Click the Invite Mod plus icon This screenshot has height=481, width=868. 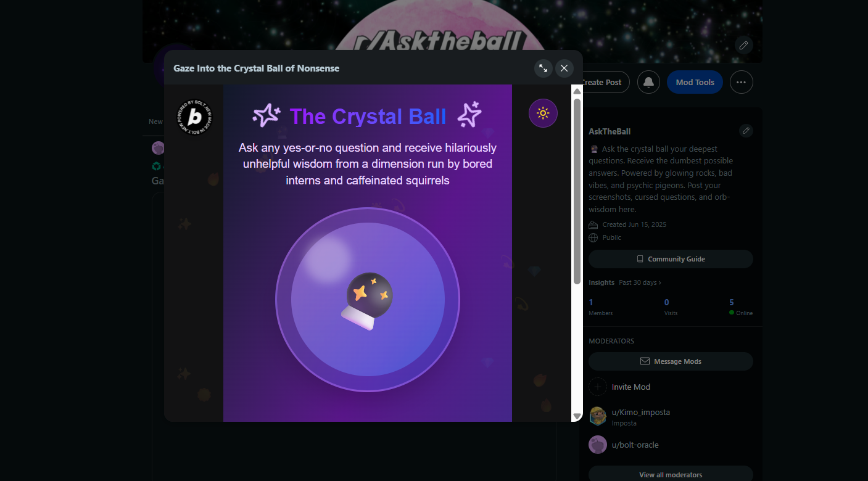[597, 387]
